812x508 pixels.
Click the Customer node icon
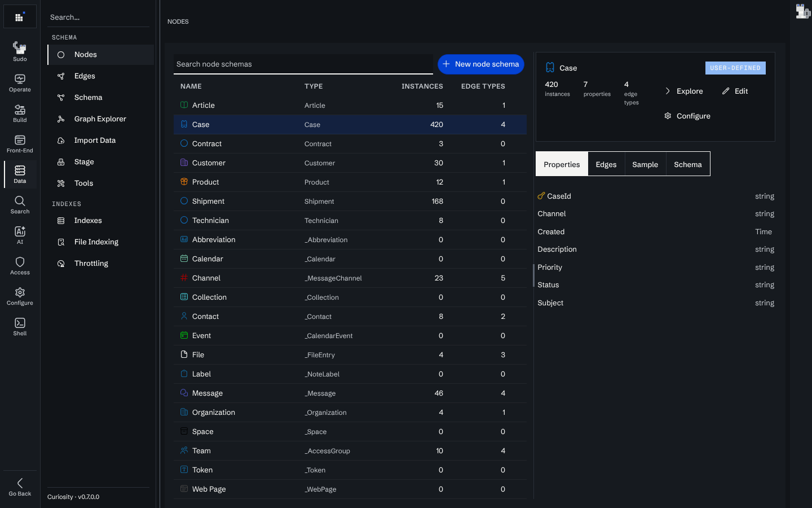coord(184,163)
